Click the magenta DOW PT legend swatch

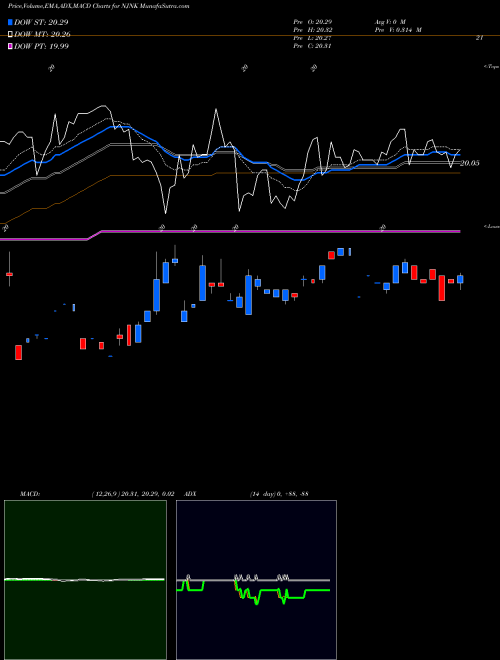[x=10, y=46]
